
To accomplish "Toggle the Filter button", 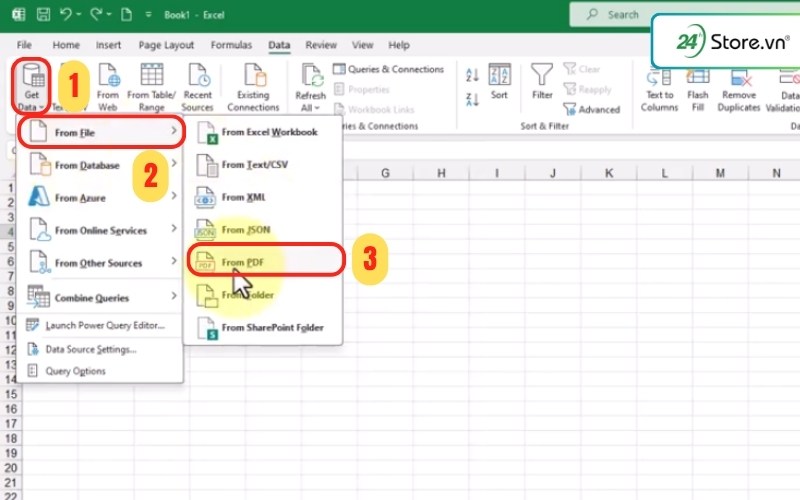I will 542,82.
